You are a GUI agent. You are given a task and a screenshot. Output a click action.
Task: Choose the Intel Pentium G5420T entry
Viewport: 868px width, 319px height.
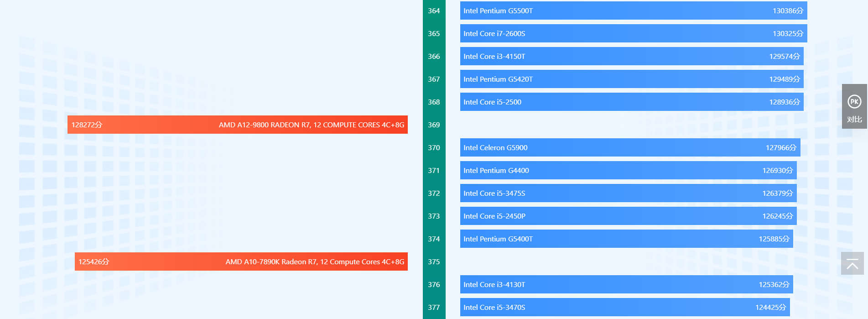(x=632, y=79)
